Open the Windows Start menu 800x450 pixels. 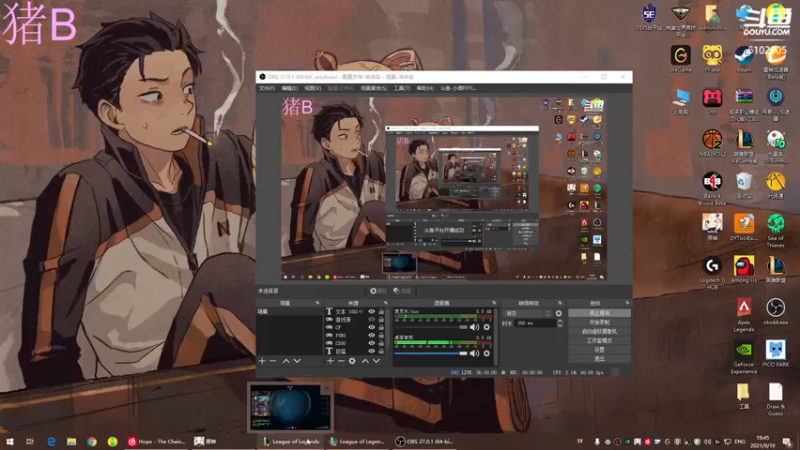pyautogui.click(x=10, y=441)
